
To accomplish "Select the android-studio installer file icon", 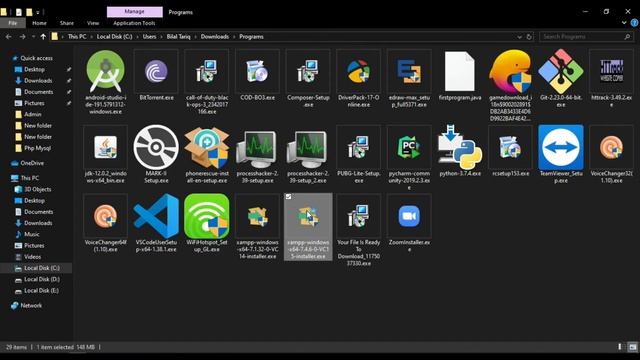I will click(105, 71).
